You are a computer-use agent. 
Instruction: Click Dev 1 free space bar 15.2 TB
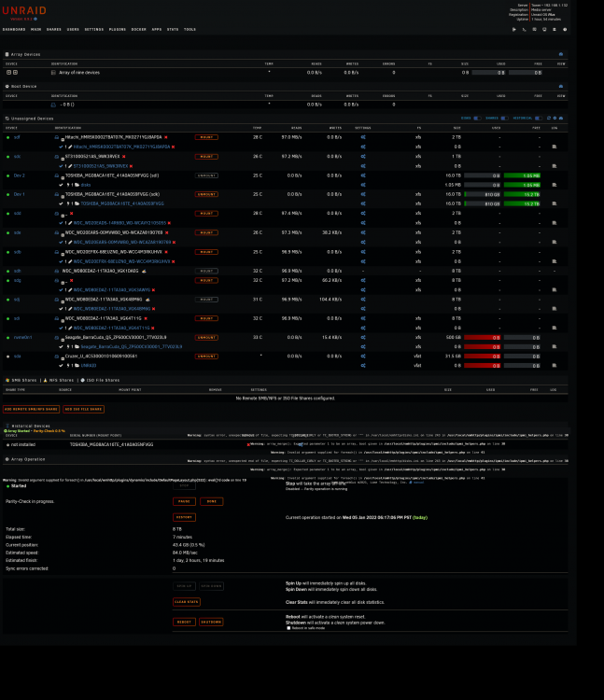click(x=522, y=195)
